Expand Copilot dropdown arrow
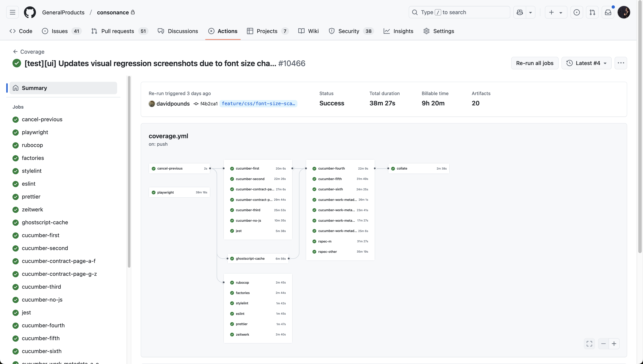 point(530,12)
